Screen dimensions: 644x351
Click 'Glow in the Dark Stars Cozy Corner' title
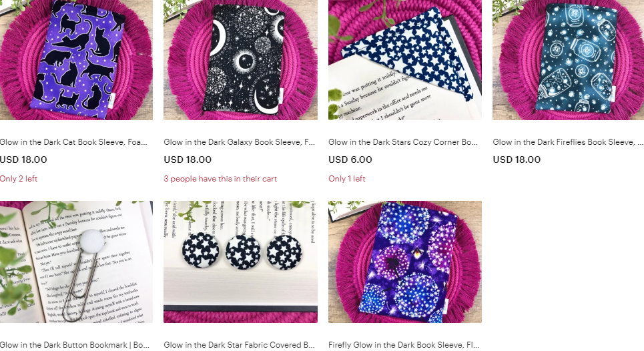pyautogui.click(x=403, y=142)
